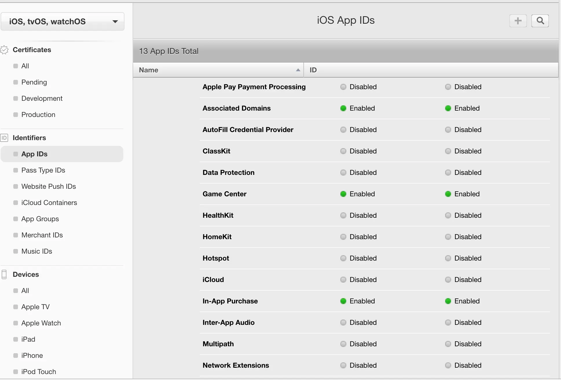Open the iOS, tvOS, watchOS platform dropdown

click(63, 21)
